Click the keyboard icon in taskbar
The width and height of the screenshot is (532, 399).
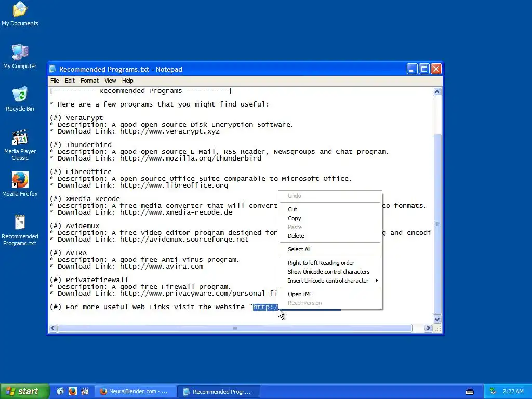pyautogui.click(x=470, y=392)
